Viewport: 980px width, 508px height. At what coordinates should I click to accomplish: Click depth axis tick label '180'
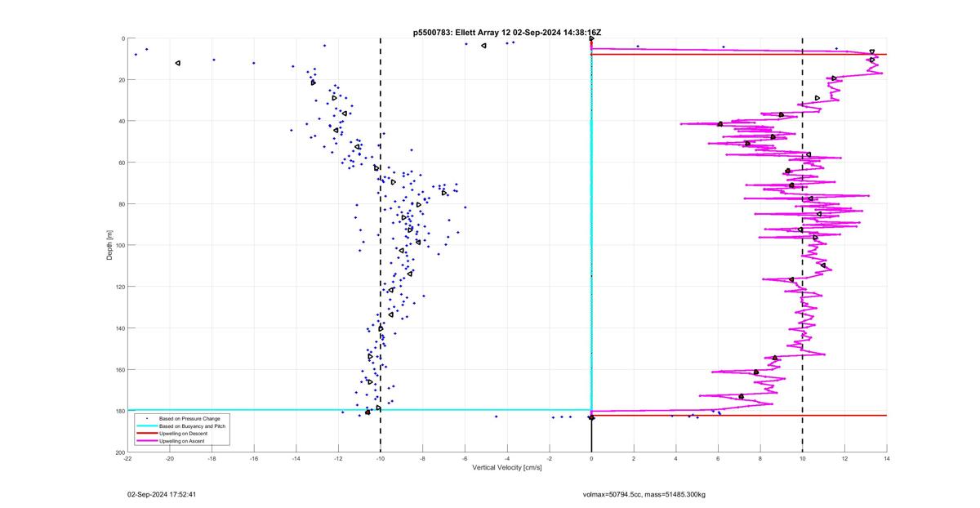[119, 411]
